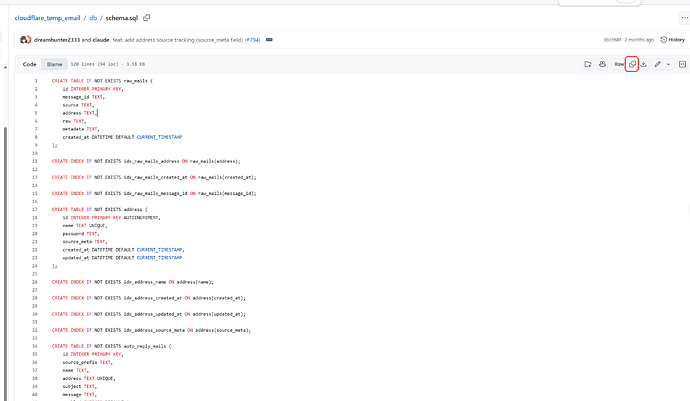Open the Copilot icon in file toolbar

(x=602, y=64)
